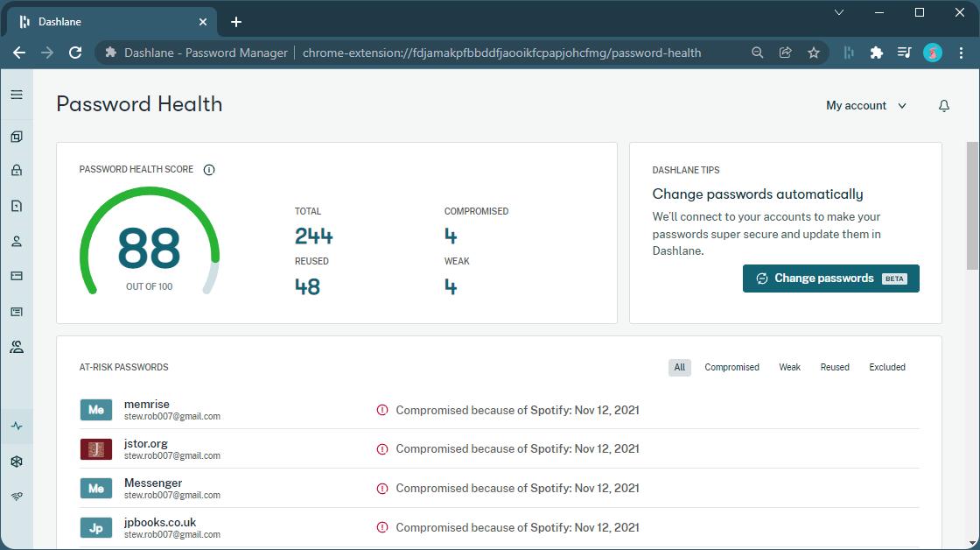The width and height of the screenshot is (980, 550).
Task: Select Password Health pulse icon in sidebar
Action: click(17, 427)
